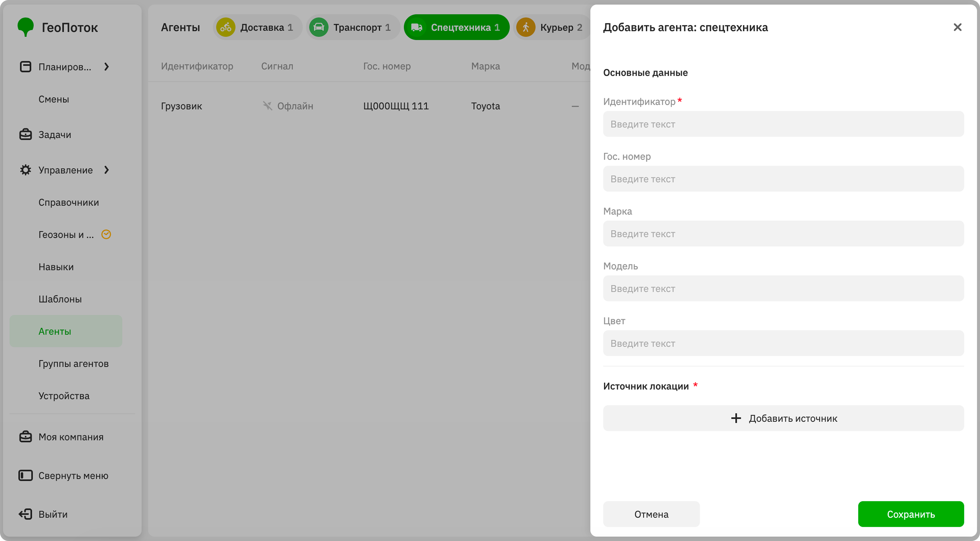Screen dimensions: 980x541
Task: Click the Свернуть меню panel icon
Action: click(x=26, y=476)
